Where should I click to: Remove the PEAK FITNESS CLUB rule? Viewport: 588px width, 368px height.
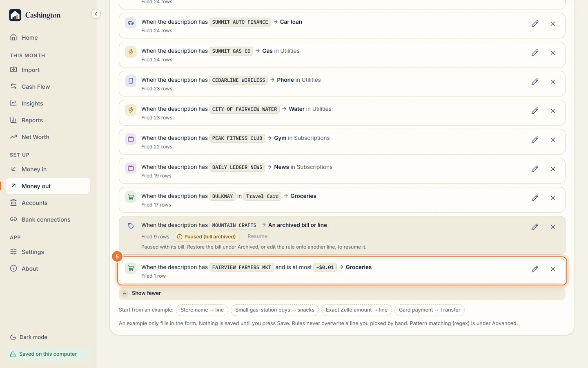point(553,140)
